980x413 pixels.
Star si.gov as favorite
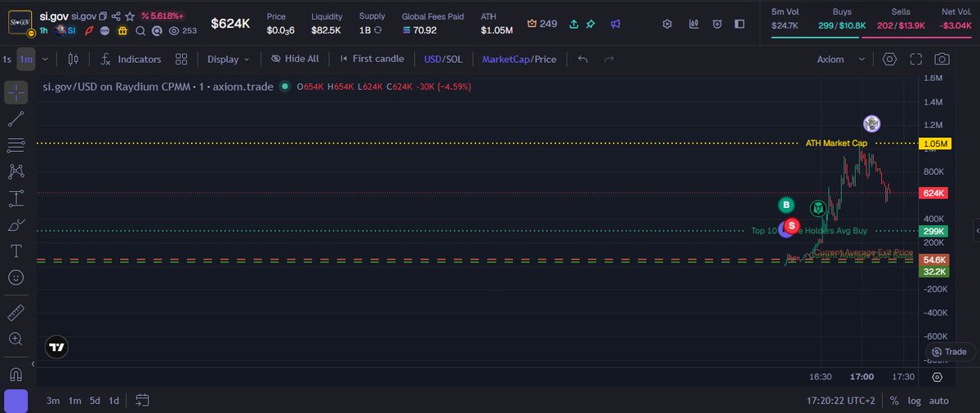[129, 16]
